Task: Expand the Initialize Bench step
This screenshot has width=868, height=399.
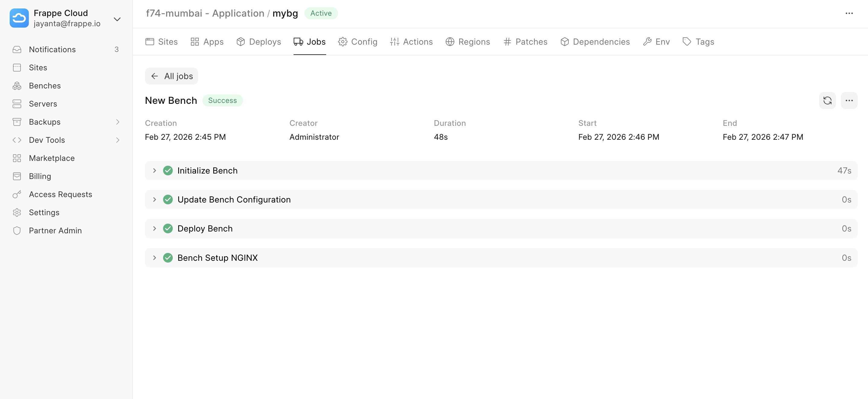Action: click(154, 171)
